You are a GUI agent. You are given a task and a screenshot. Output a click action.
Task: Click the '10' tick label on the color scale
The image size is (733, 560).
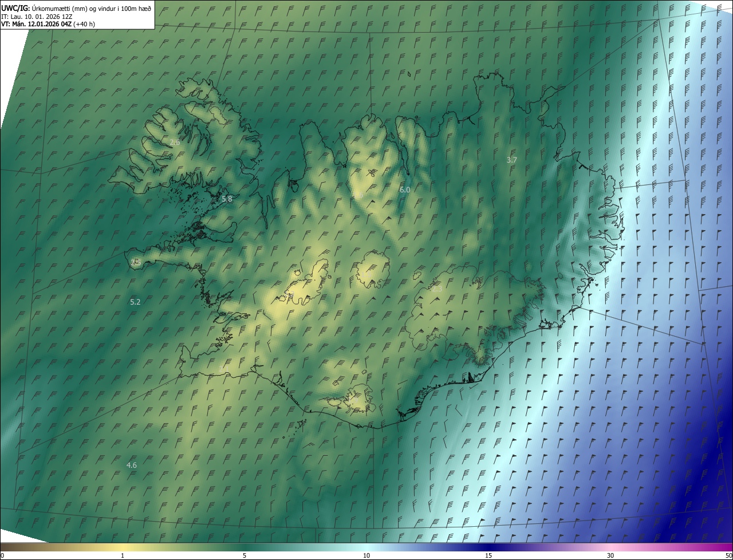[366, 555]
